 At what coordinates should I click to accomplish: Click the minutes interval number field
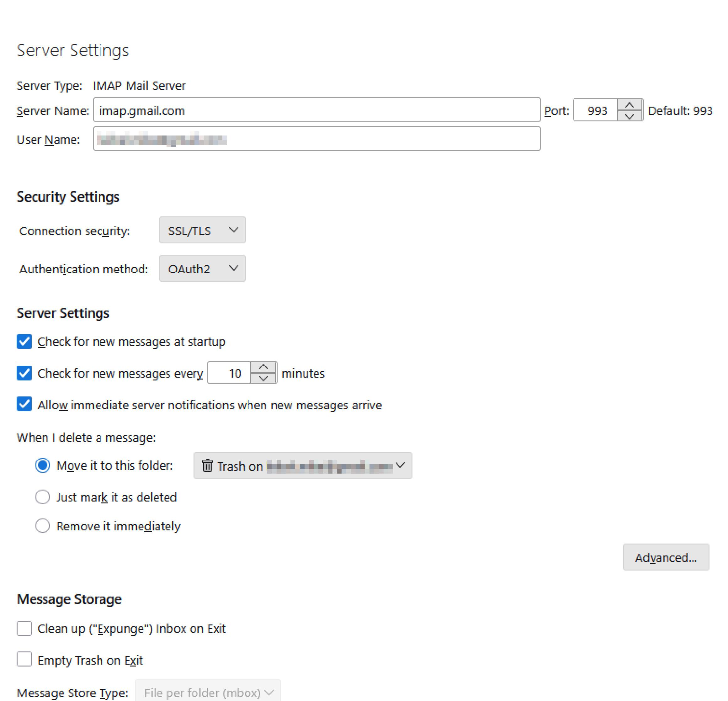point(230,373)
